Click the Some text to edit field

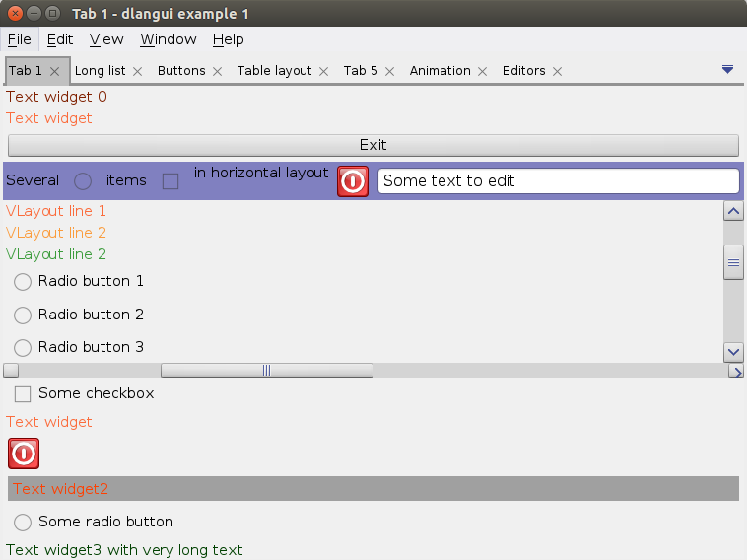point(558,181)
